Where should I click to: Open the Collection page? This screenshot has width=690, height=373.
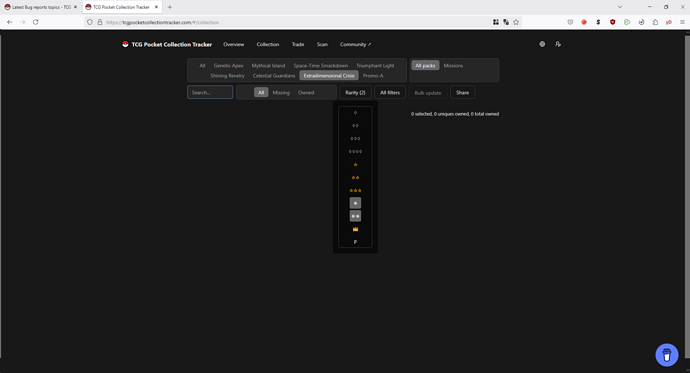pyautogui.click(x=268, y=44)
